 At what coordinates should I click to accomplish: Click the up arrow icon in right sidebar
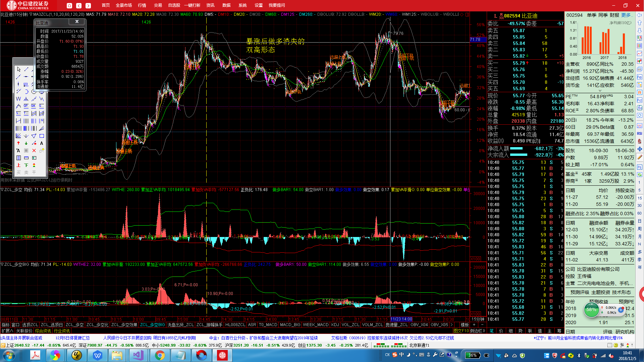pyautogui.click(x=640, y=23)
